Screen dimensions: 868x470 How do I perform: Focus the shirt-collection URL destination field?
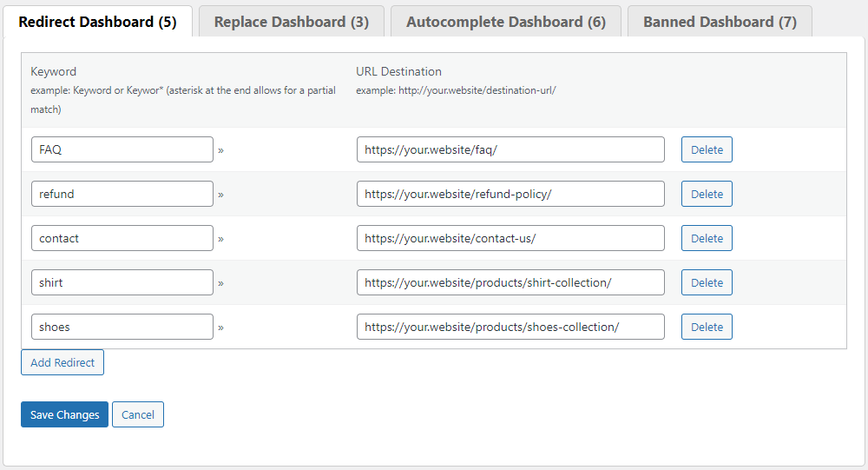pos(510,282)
